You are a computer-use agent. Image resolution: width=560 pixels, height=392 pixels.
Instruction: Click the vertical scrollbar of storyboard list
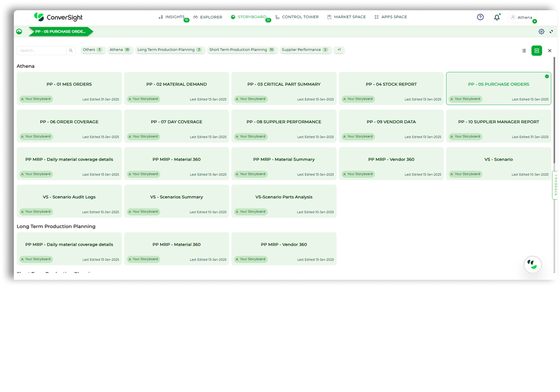coord(554,110)
